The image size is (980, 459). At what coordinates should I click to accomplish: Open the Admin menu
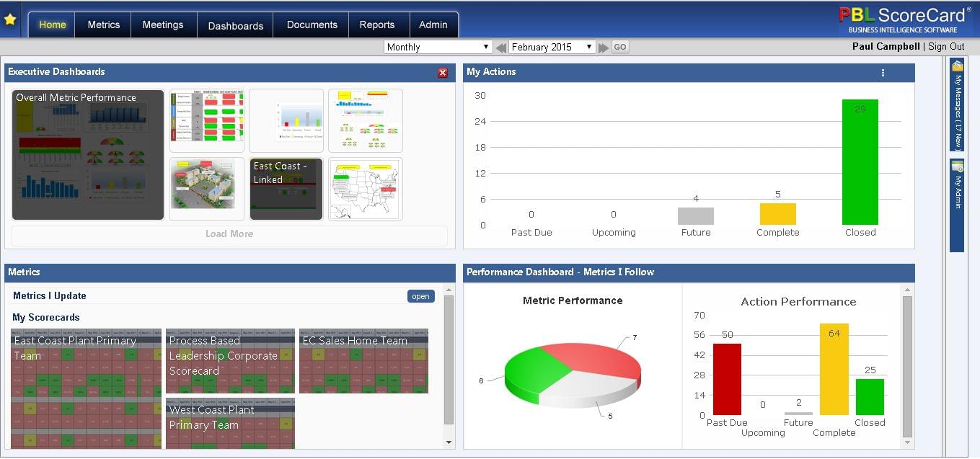tap(433, 24)
